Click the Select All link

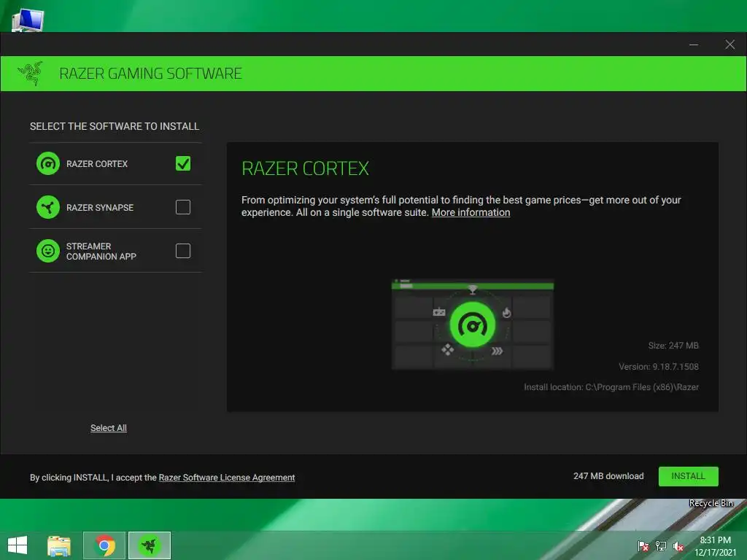pyautogui.click(x=109, y=428)
